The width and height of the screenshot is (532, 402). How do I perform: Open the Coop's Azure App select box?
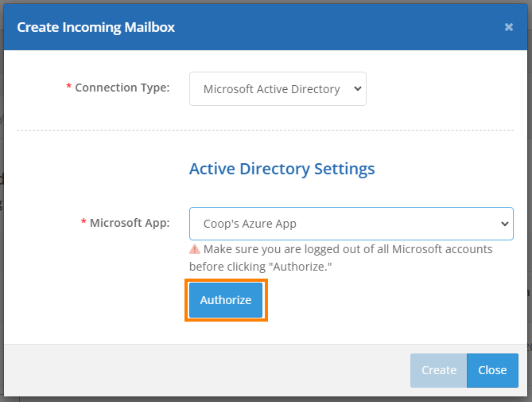(x=351, y=224)
